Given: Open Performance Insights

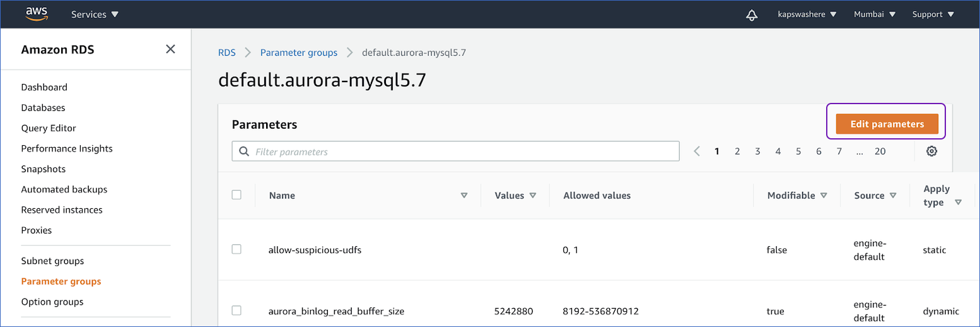Looking at the screenshot, I should click(x=67, y=148).
